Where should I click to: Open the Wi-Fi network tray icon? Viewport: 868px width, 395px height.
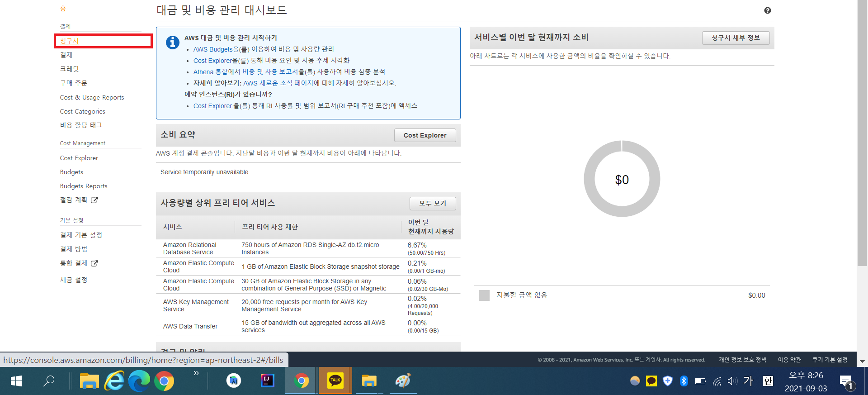coord(717,381)
